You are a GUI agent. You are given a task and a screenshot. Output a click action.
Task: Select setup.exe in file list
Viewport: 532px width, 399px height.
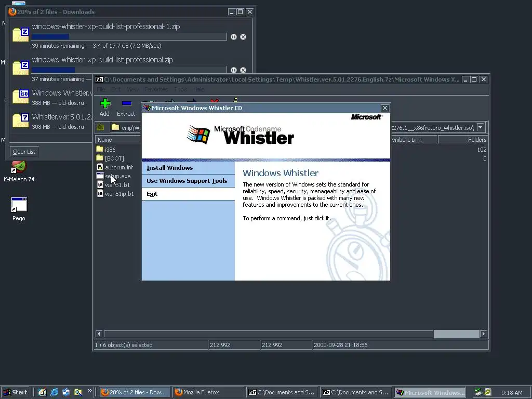pos(118,176)
